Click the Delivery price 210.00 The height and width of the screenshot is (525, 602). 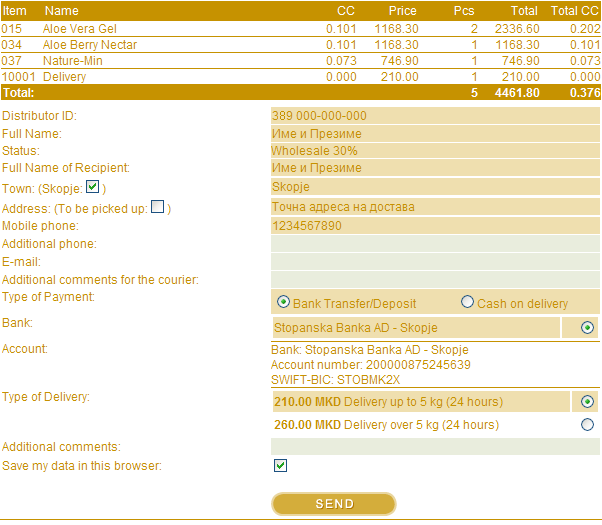(400, 77)
